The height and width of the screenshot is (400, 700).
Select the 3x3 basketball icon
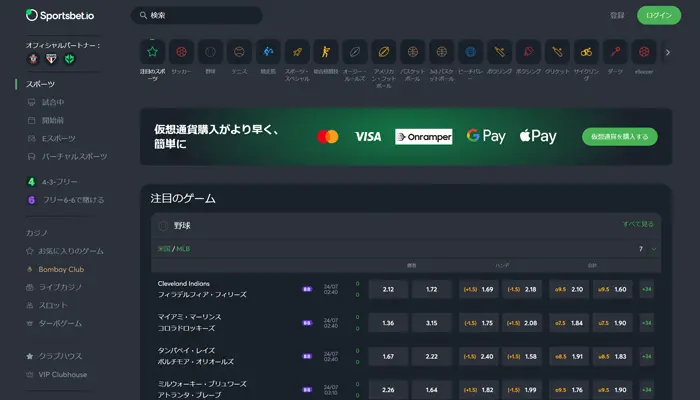[442, 52]
